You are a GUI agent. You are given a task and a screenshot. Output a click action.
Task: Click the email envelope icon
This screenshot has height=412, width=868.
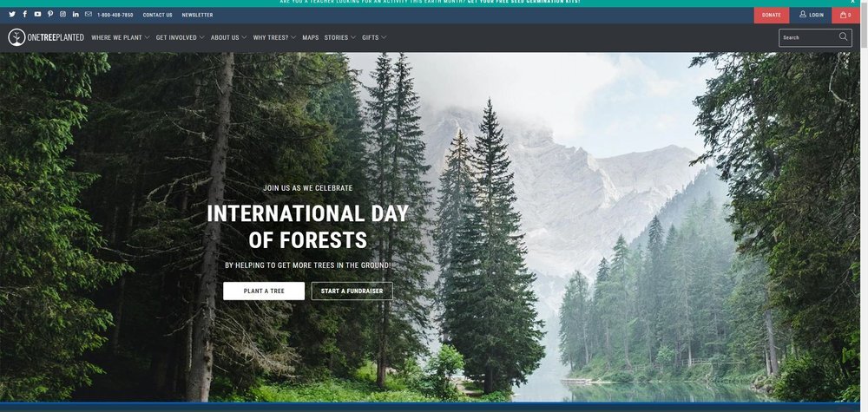pos(88,15)
